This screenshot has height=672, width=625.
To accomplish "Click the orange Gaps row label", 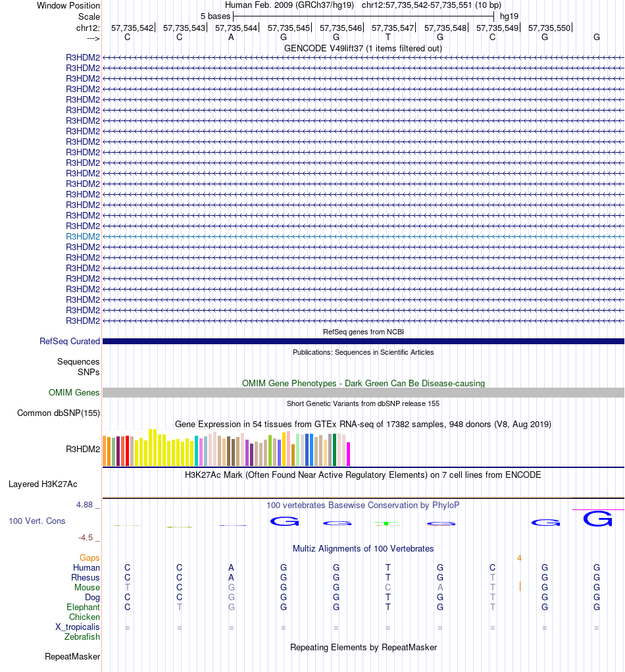I will click(89, 558).
